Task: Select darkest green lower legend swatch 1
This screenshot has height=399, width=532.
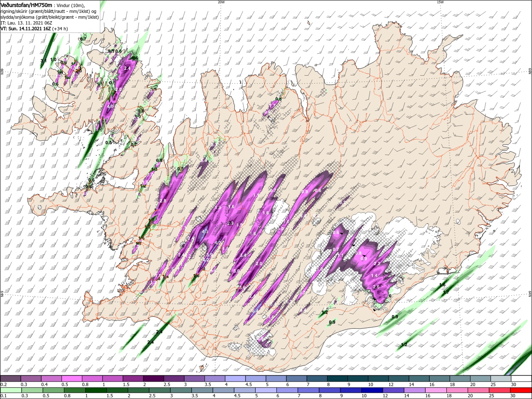Action: [x=96, y=390]
